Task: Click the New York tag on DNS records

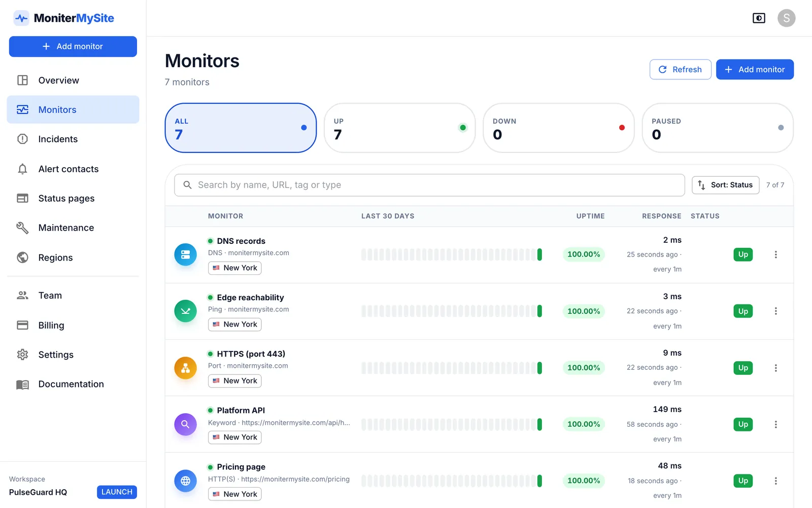Action: (x=235, y=268)
